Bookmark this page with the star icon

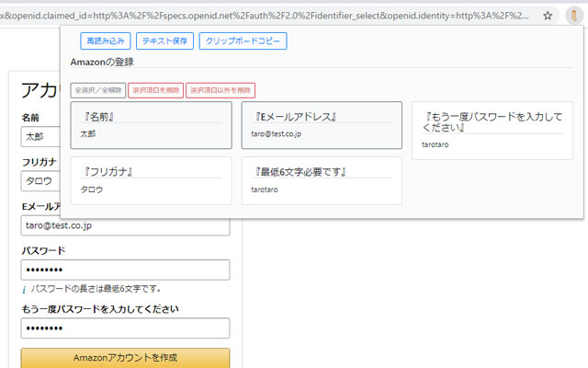coord(548,16)
